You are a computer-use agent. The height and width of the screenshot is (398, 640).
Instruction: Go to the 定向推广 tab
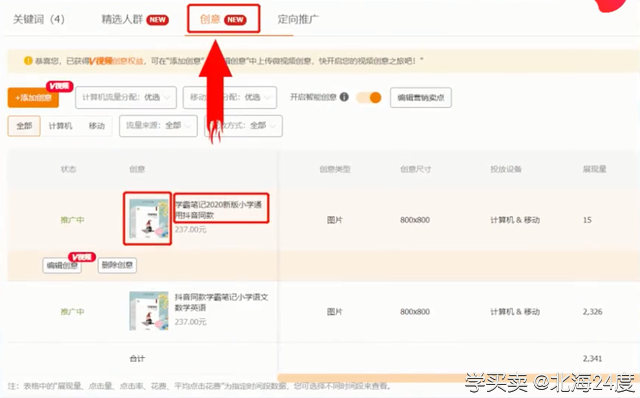pyautogui.click(x=298, y=19)
